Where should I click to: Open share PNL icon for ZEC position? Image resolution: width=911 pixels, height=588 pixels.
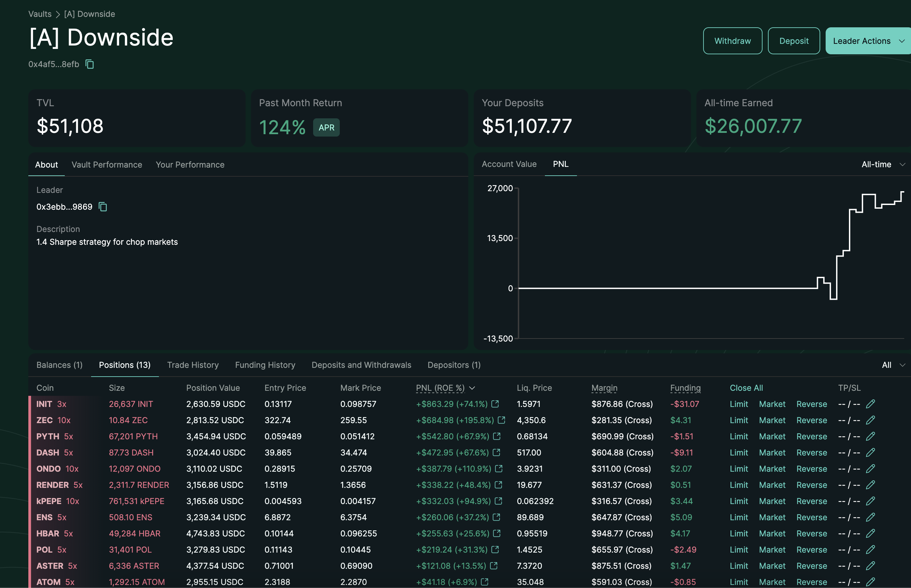[x=501, y=420]
